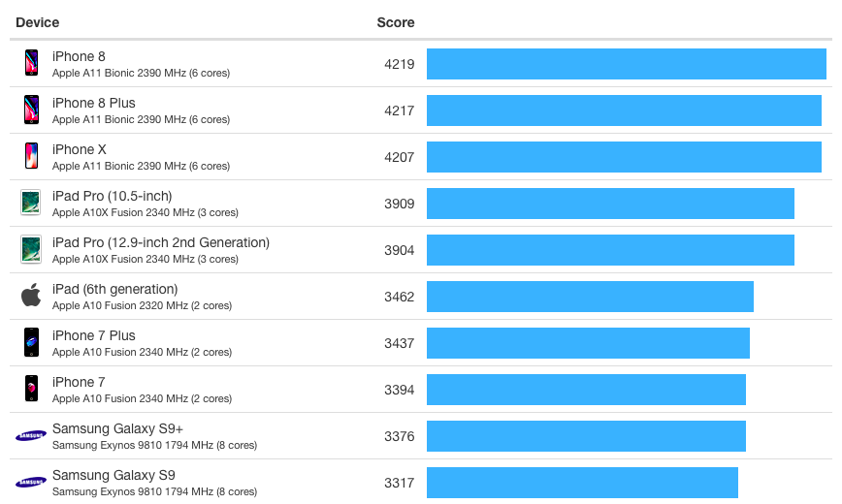The width and height of the screenshot is (842, 504).
Task: Click the Score column header
Action: coord(395,22)
